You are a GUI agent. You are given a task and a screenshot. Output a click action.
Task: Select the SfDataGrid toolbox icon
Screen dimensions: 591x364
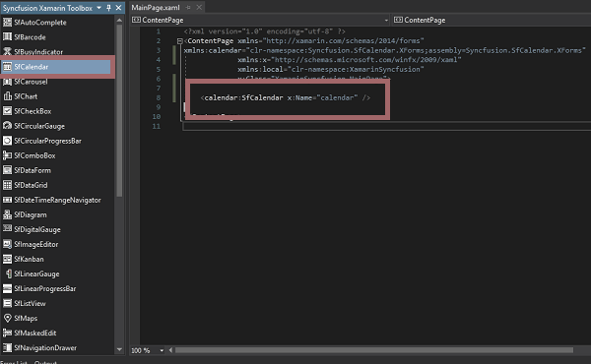point(7,185)
